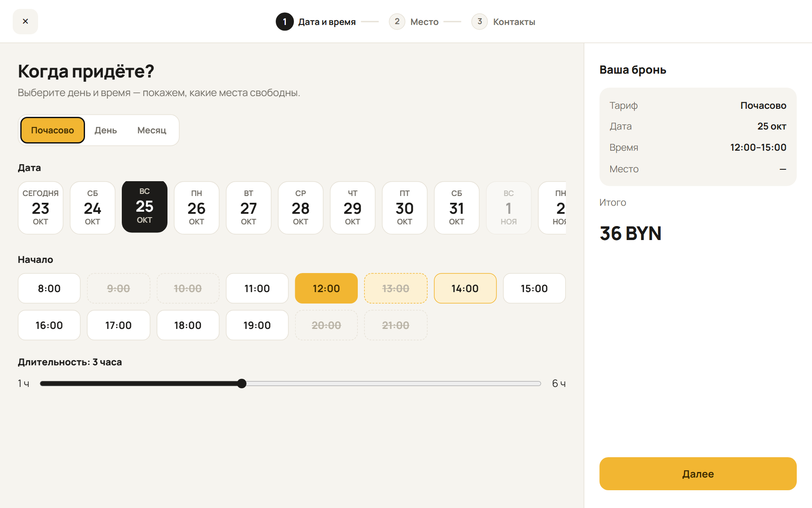Screen dimensions: 812x508
Task: Continue with the Далее button
Action: [698, 474]
